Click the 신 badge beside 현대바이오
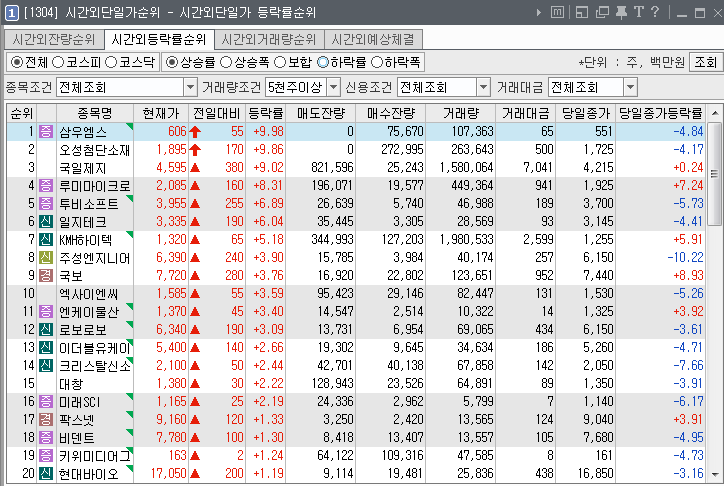The image size is (724, 486). (x=46, y=474)
